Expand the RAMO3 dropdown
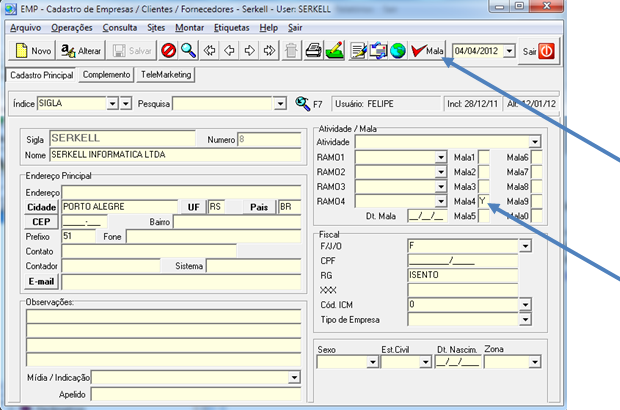This screenshot has width=620, height=410. click(x=441, y=187)
